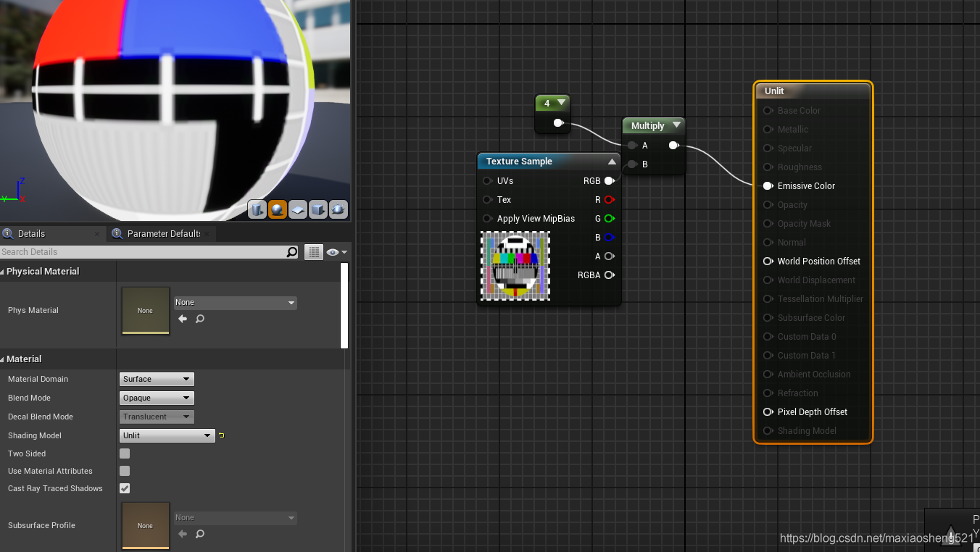The image size is (980, 552).
Task: Click the Tex input pin
Action: coord(487,200)
